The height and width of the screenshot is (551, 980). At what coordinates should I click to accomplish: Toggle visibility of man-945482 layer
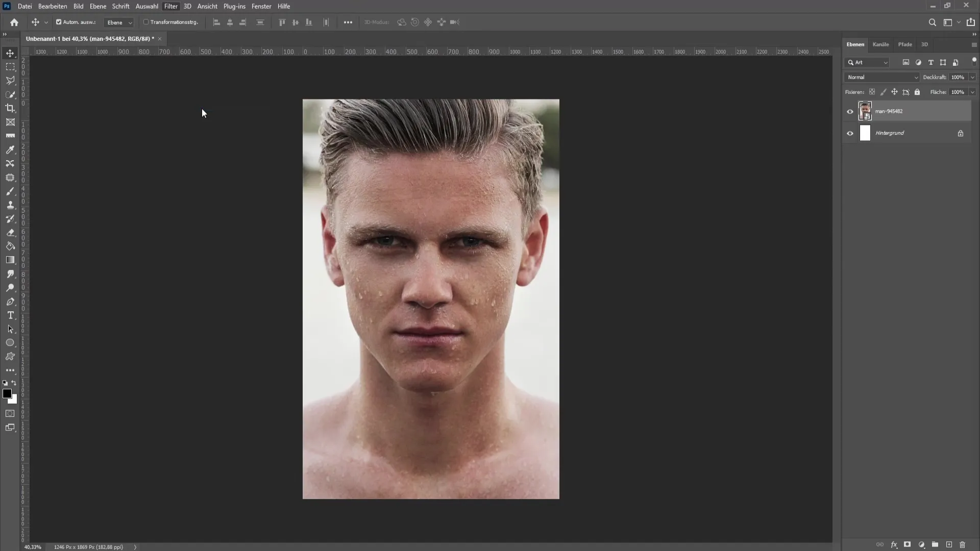tap(849, 110)
